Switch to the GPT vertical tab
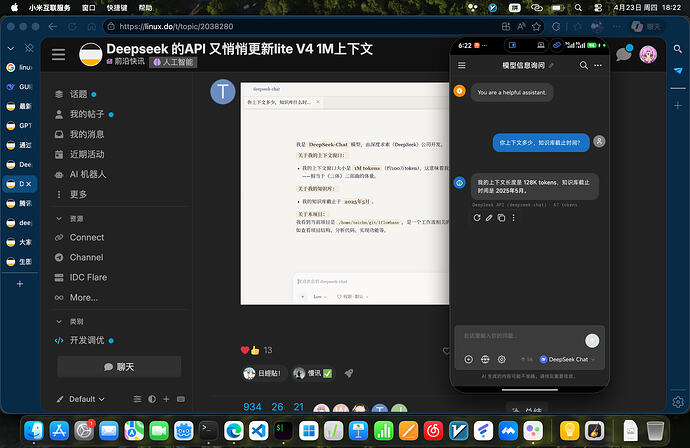 click(19, 126)
